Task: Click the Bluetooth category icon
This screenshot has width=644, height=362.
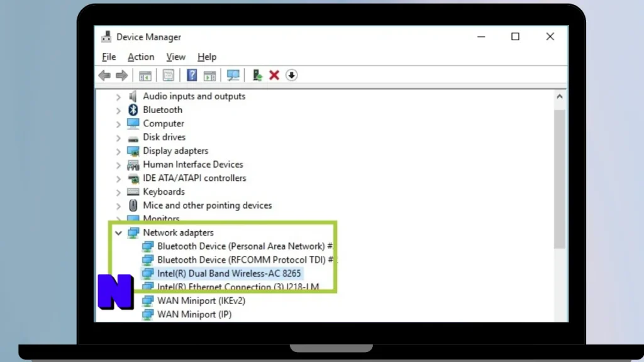Action: [133, 110]
